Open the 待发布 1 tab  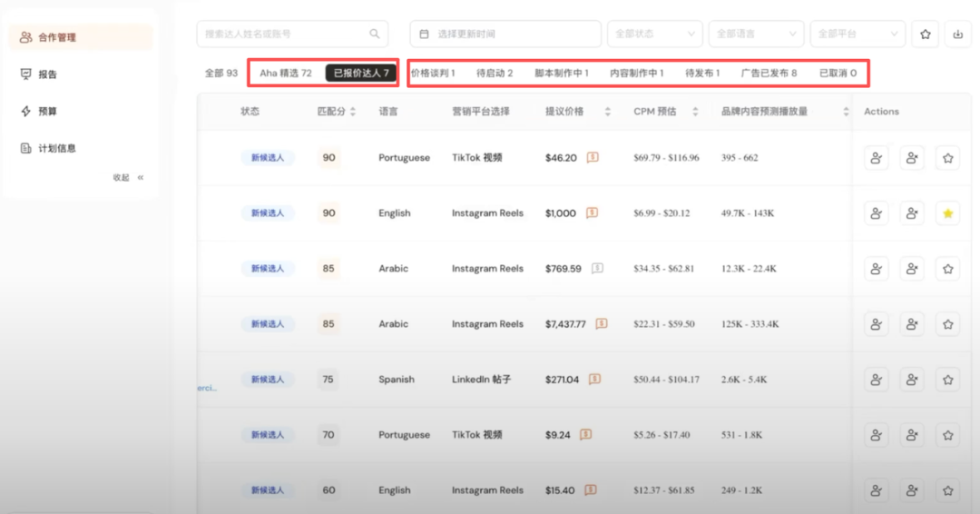702,74
